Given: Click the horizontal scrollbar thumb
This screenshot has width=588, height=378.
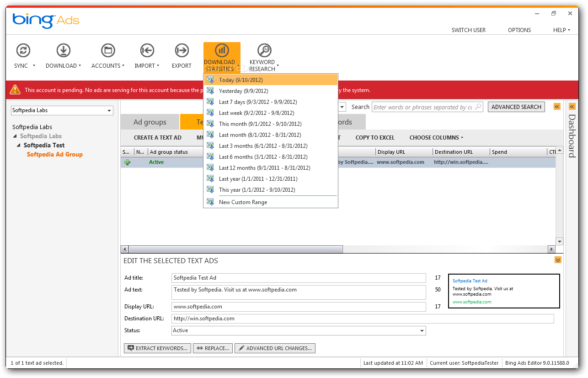Looking at the screenshot, I should 235,249.
